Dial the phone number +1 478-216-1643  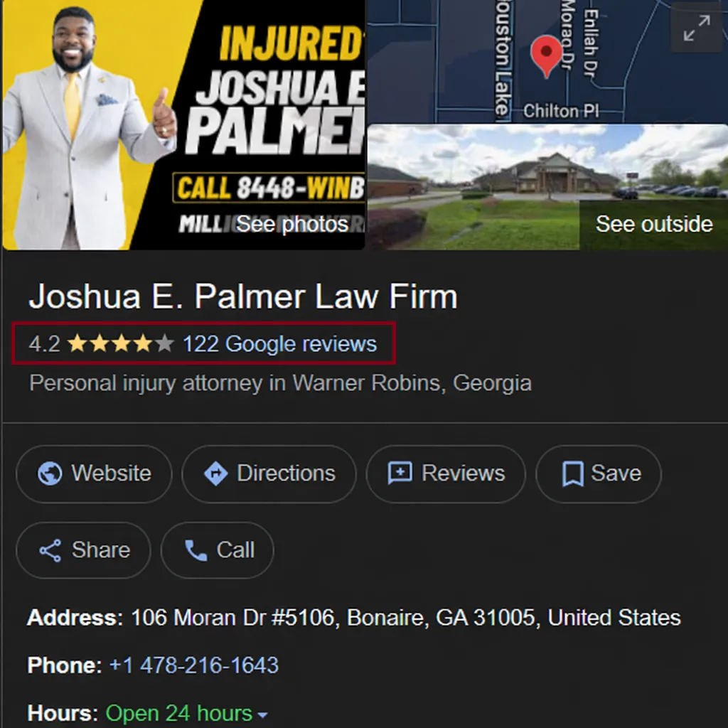pos(193,665)
